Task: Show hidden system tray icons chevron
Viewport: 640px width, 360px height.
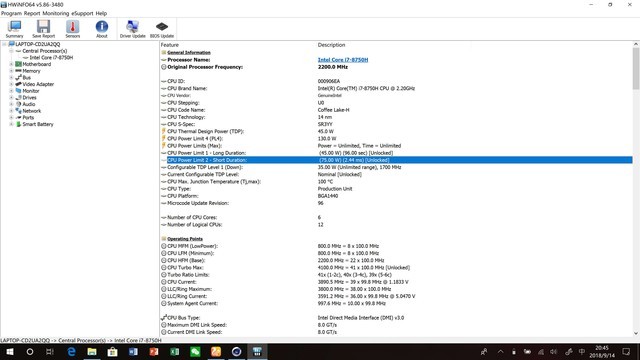Action: pyautogui.click(x=500, y=351)
